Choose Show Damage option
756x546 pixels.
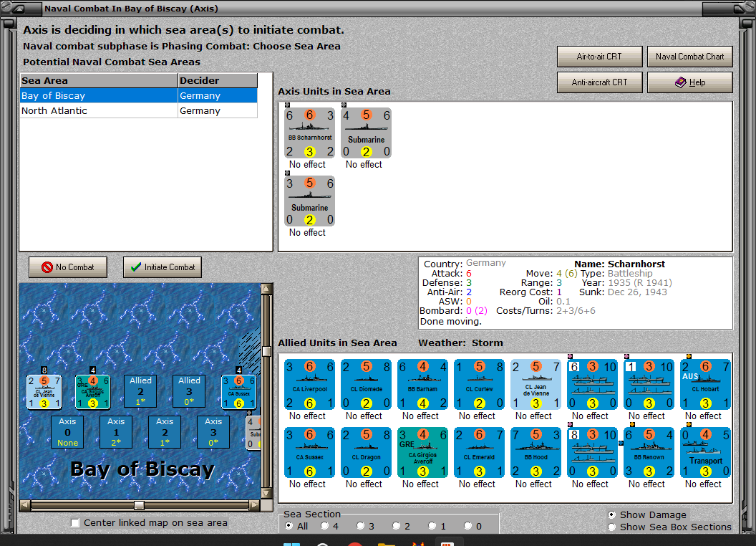(612, 514)
